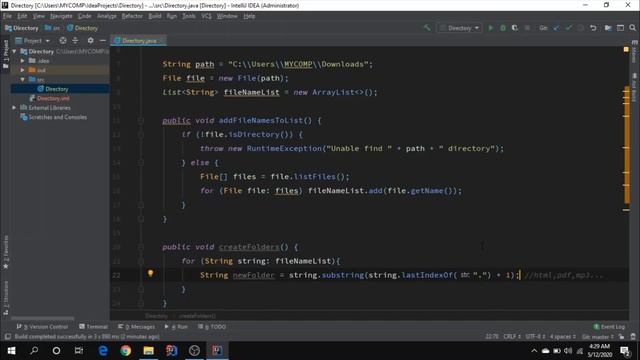Screen dimensions: 640x360
Task: Collapse the Directory project root node
Action: pos(14,51)
